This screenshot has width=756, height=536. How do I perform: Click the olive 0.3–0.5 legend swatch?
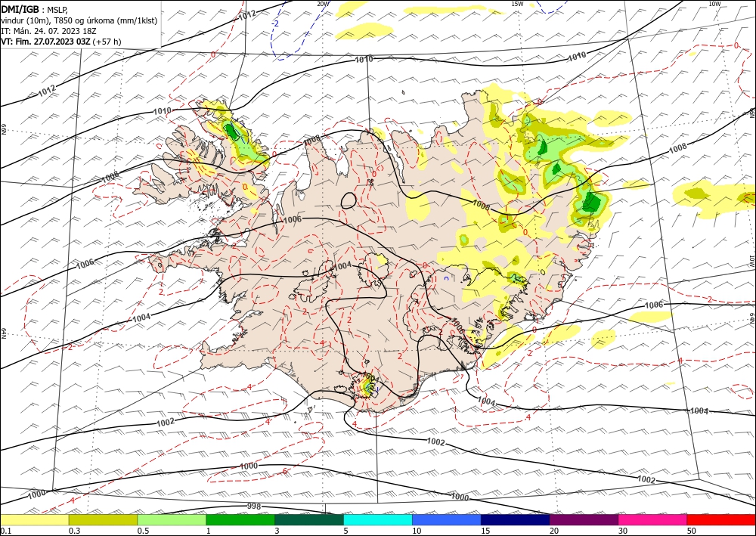[103, 520]
